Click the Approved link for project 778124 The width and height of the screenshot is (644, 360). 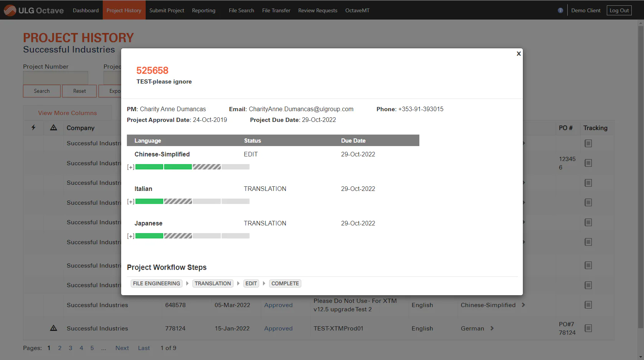tap(278, 328)
